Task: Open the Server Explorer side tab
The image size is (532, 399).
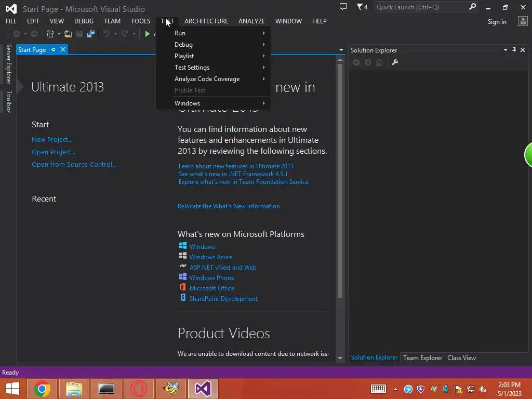Action: coord(9,64)
